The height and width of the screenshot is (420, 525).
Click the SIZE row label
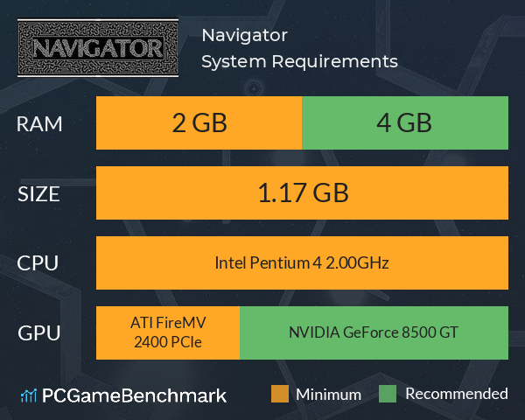coord(38,194)
